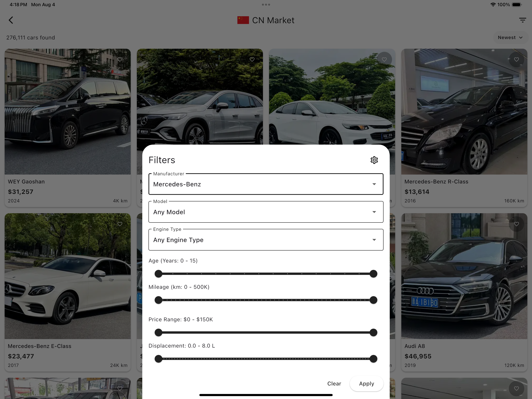Click the R-Class price $13,614
532x399 pixels.
(417, 192)
